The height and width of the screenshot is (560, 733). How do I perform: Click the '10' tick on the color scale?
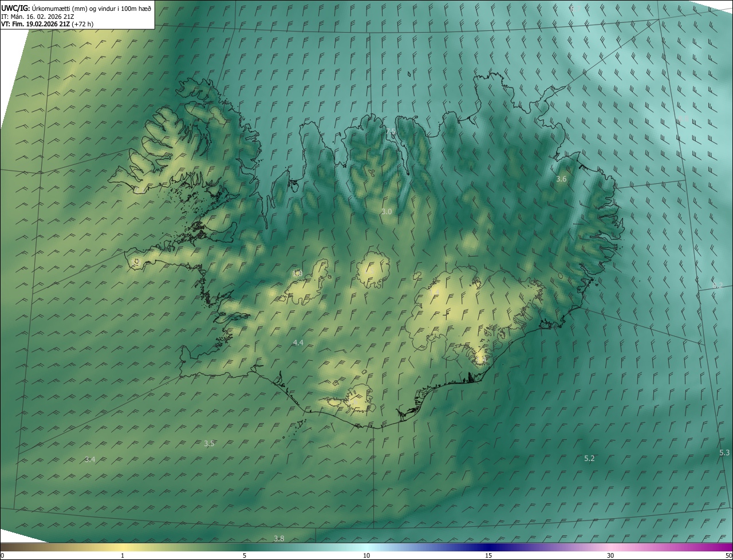pos(366,556)
